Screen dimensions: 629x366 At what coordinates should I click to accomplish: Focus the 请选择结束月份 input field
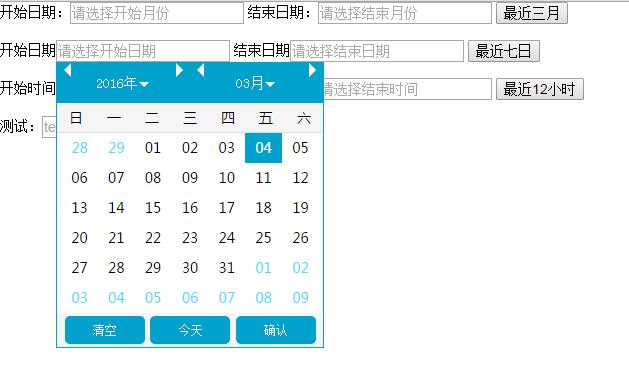tap(405, 13)
